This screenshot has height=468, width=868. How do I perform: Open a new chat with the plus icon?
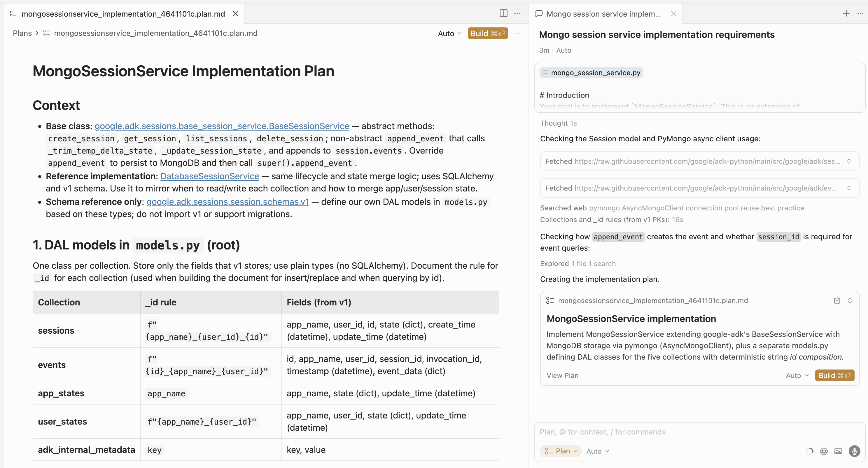[846, 13]
